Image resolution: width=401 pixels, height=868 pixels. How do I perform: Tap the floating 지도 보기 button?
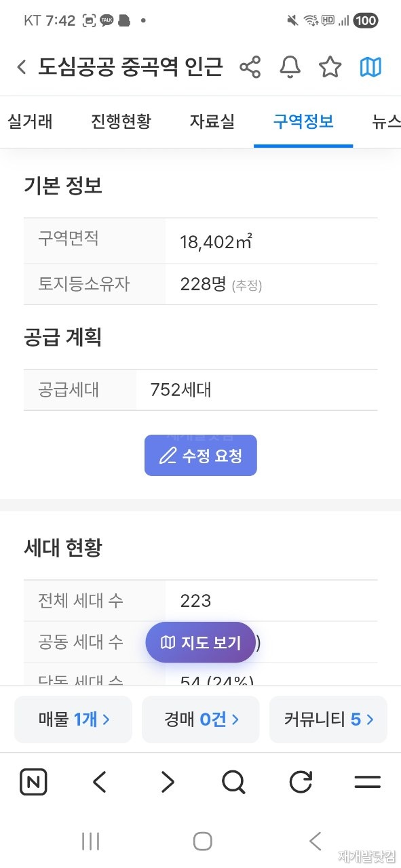point(201,642)
